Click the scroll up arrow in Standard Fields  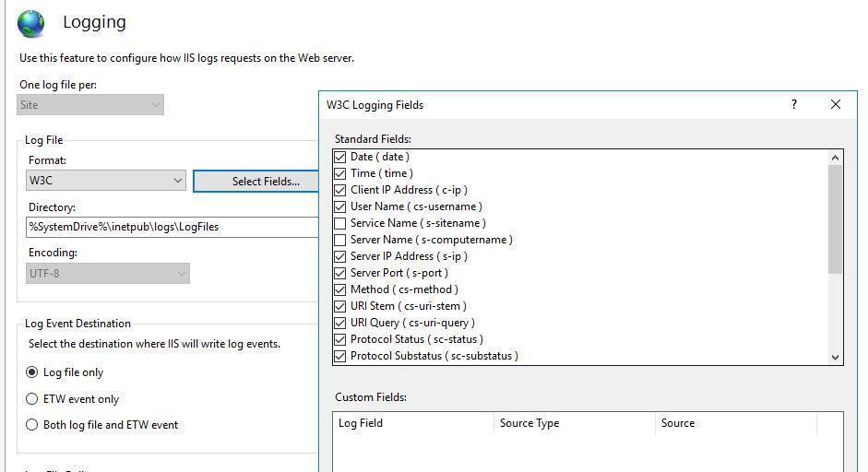pyautogui.click(x=835, y=158)
